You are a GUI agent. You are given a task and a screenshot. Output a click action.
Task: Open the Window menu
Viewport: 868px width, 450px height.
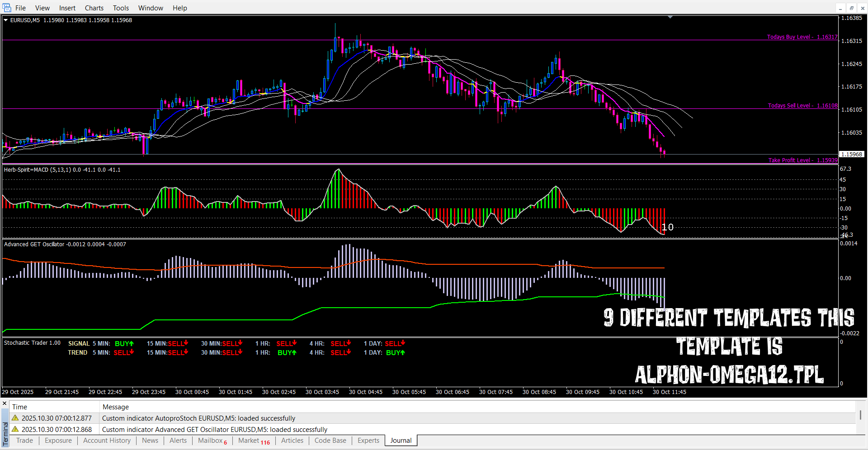click(151, 8)
